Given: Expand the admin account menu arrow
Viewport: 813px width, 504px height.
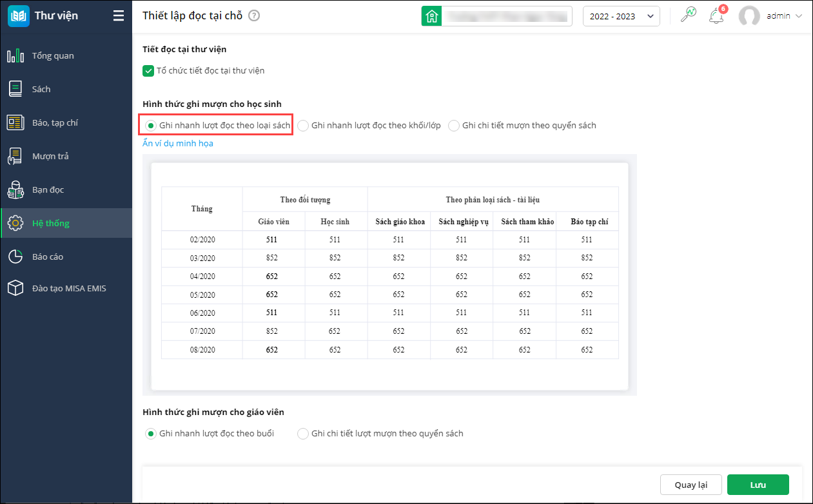Looking at the screenshot, I should [799, 16].
